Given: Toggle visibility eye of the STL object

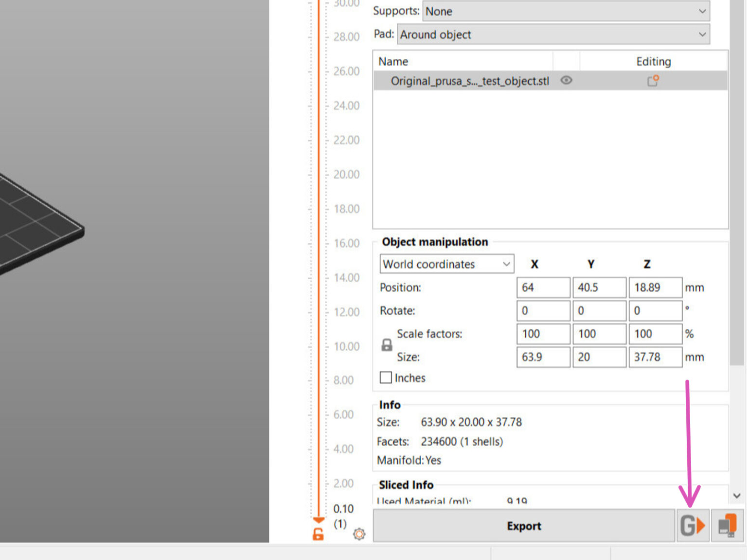Looking at the screenshot, I should [566, 80].
